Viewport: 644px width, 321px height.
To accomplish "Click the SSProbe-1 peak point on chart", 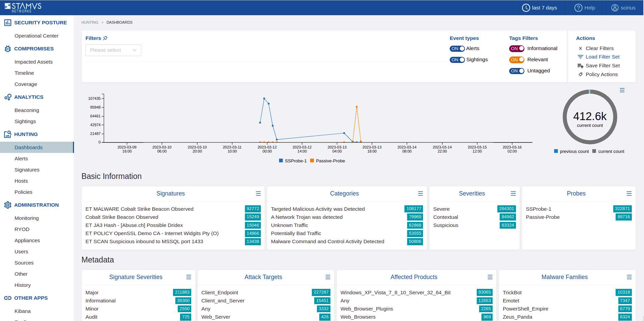I will coord(264,98).
